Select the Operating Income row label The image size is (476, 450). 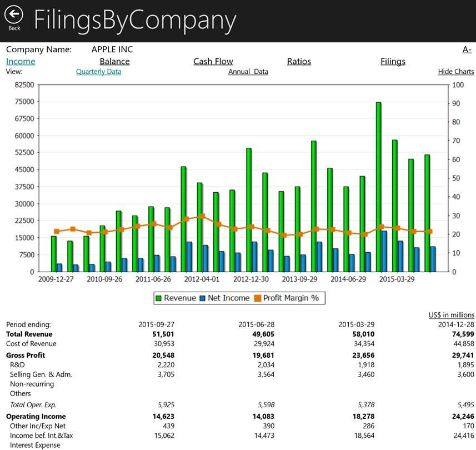click(36, 416)
